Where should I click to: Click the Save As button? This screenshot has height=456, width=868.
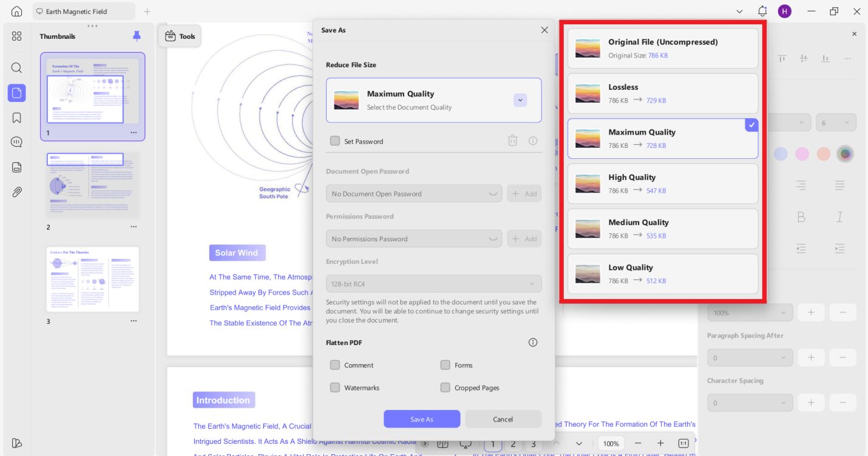pos(421,419)
